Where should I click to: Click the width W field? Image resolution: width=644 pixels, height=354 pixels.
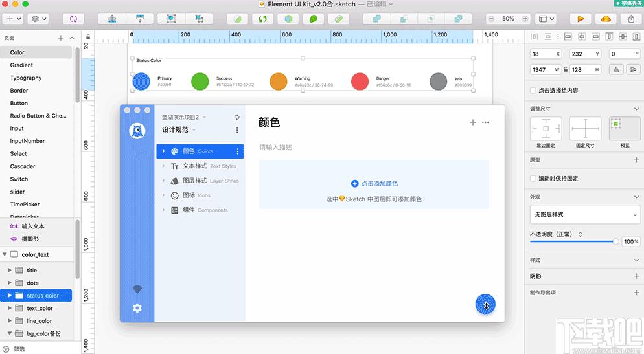[546, 70]
